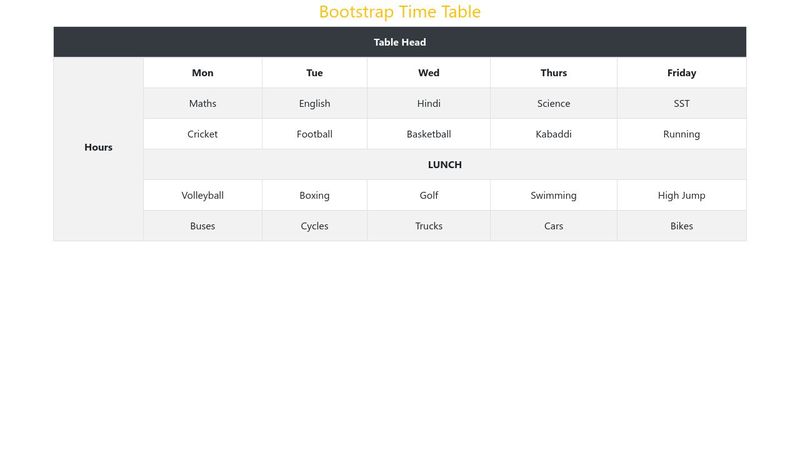Select the Bikes cell
This screenshot has height=450, width=800.
[x=681, y=226]
